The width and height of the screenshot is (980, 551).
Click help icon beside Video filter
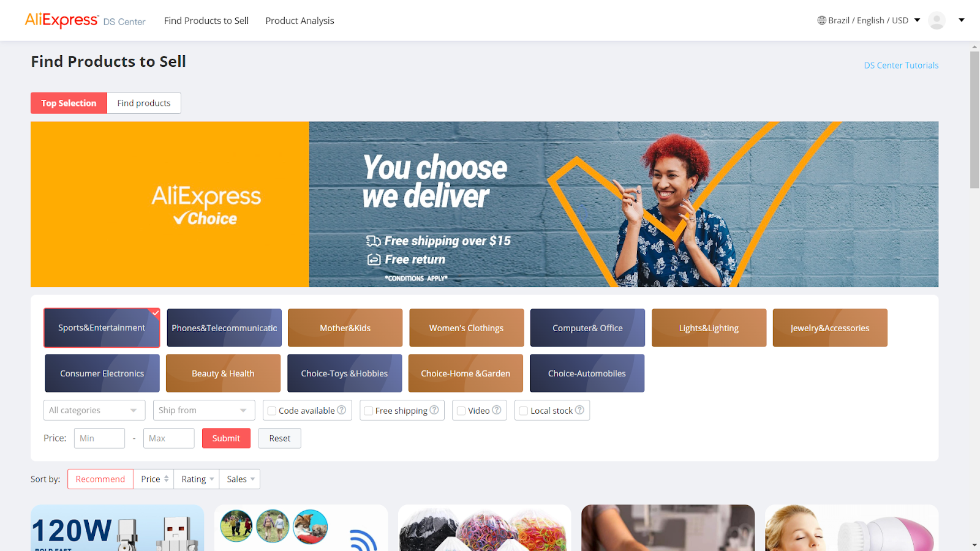coord(497,410)
